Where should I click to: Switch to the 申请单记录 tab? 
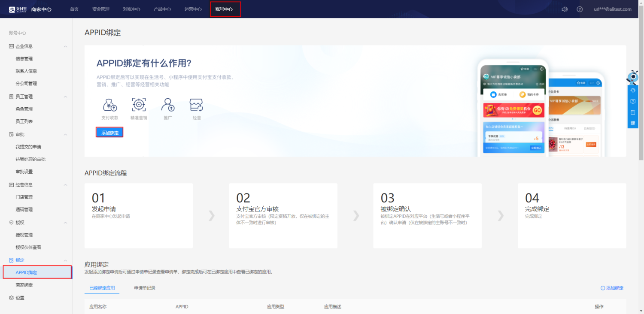click(145, 288)
